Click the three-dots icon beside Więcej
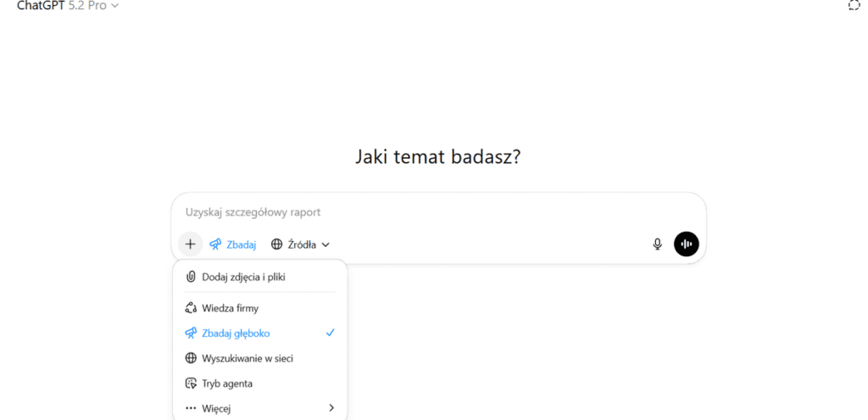Screen dimensions: 868x420 (x=191, y=408)
